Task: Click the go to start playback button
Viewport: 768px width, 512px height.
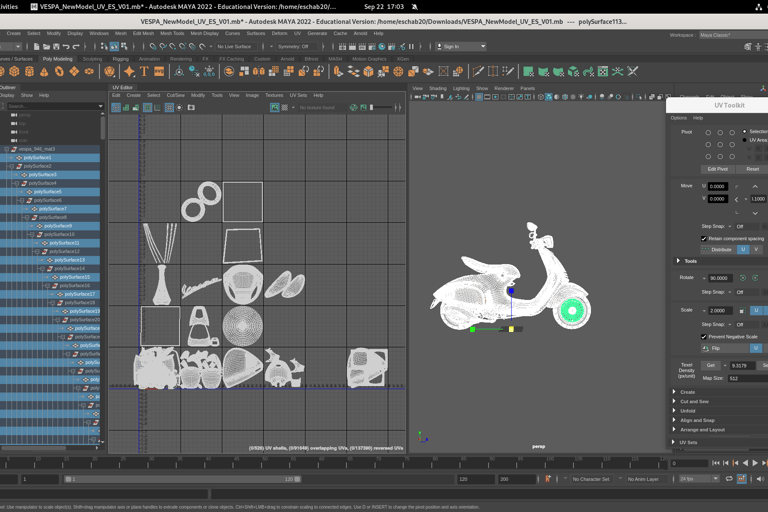Action: [x=716, y=463]
